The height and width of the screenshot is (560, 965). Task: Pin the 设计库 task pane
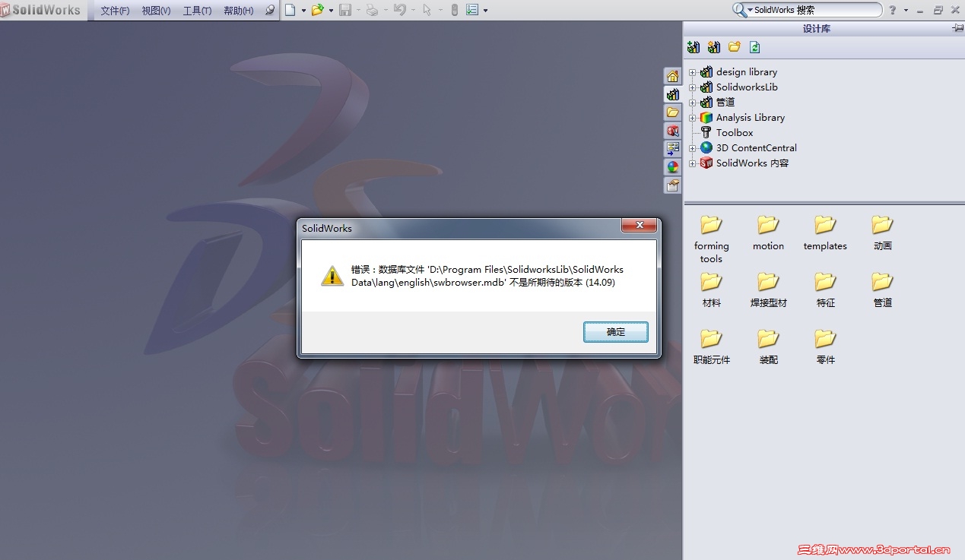click(x=957, y=28)
